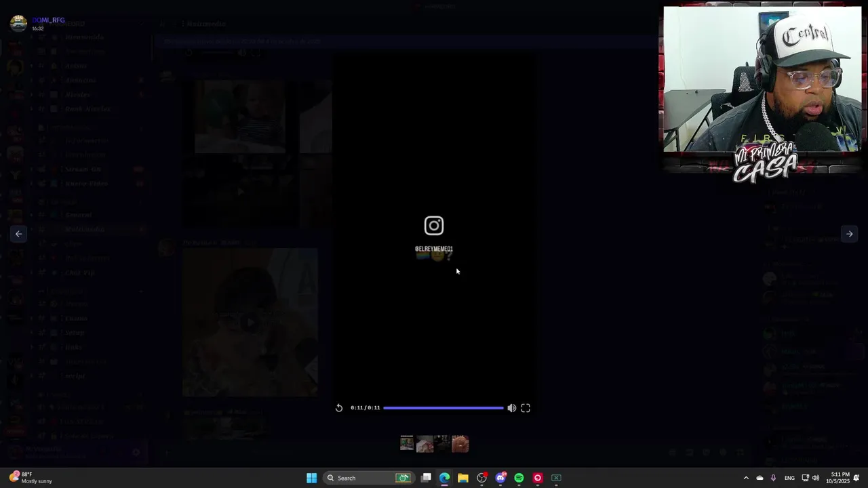This screenshot has height=488, width=868.
Task: Open the OneDrive cloud tray icon
Action: (759, 478)
